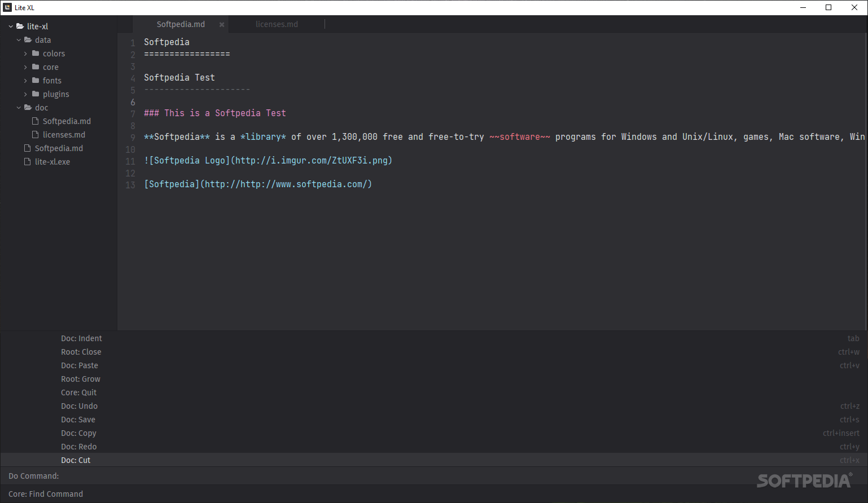Click the fonts folder name
The width and height of the screenshot is (868, 503).
click(52, 81)
